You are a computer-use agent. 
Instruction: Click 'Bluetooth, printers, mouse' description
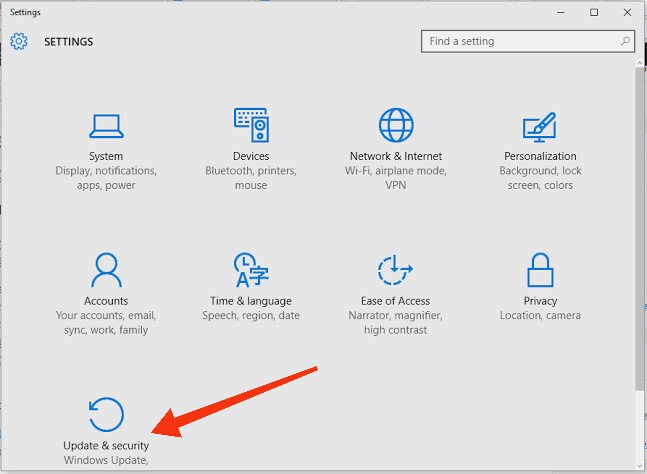click(x=251, y=178)
